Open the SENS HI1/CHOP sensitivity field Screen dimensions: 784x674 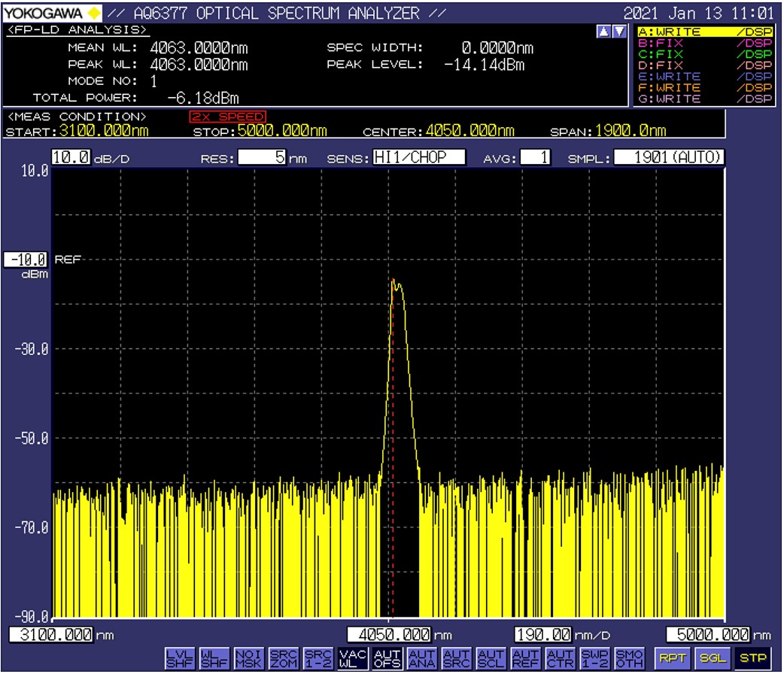(418, 158)
